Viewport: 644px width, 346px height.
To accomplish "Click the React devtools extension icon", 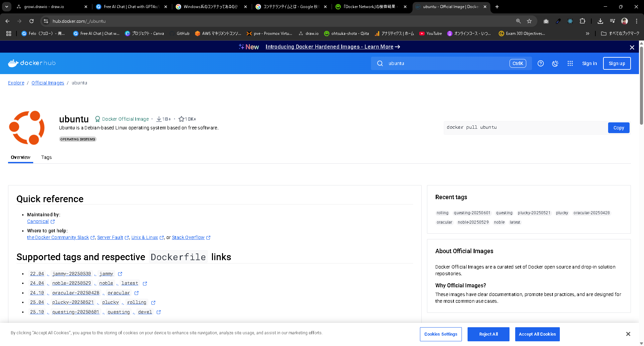I will (570, 21).
